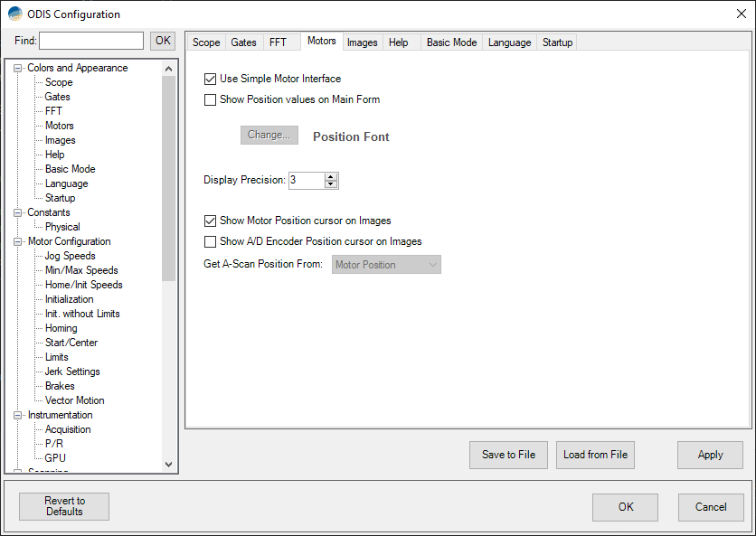
Task: Enable Show Position values on Main Form
Action: (211, 99)
